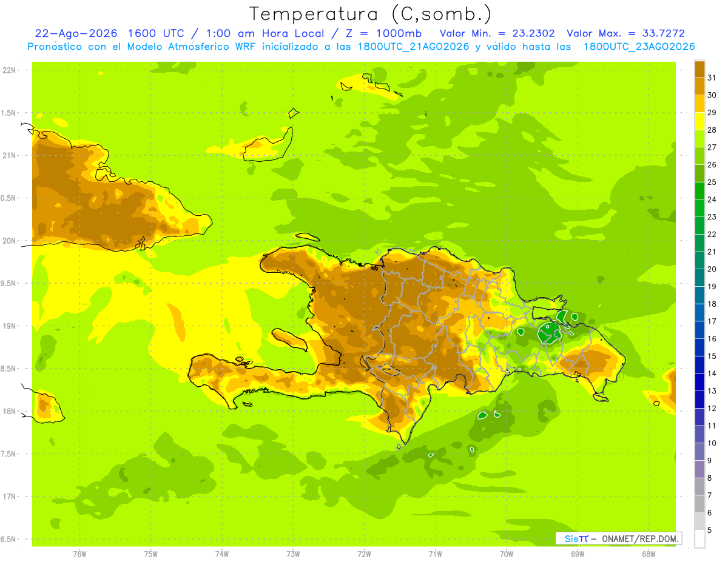The image size is (728, 562).
Task: Pick the dark brown legend band above 31
Action: point(699,69)
